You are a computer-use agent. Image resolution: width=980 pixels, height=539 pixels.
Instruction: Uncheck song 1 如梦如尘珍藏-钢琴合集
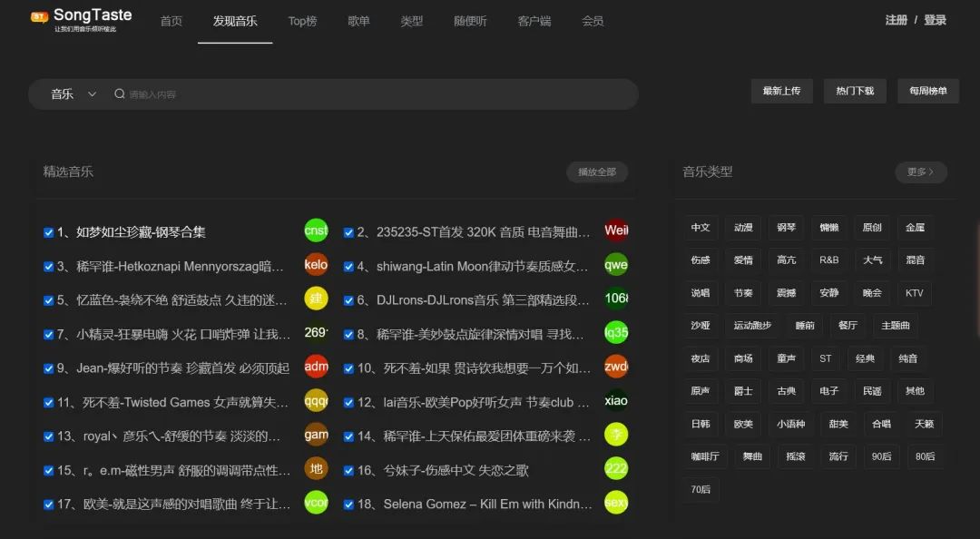[48, 232]
